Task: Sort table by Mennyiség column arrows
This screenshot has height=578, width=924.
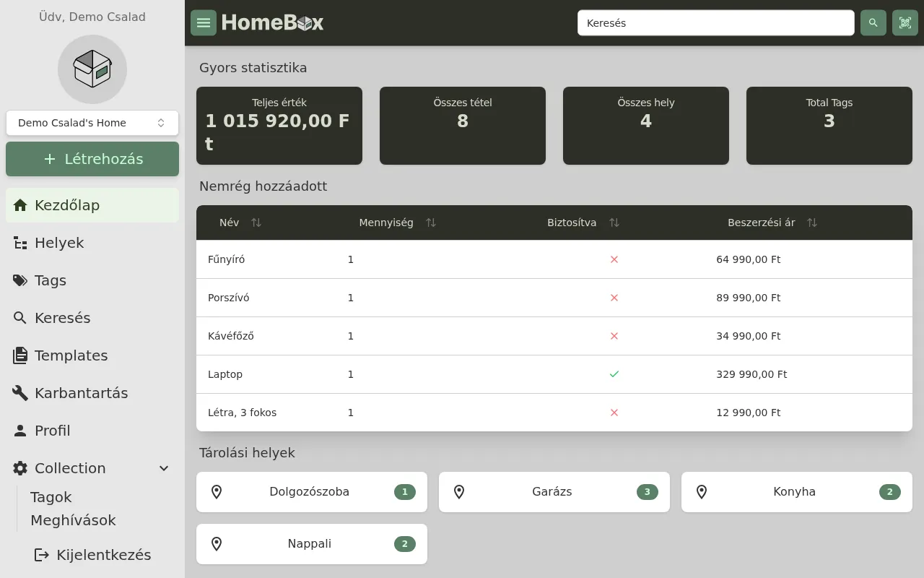Action: (x=431, y=223)
